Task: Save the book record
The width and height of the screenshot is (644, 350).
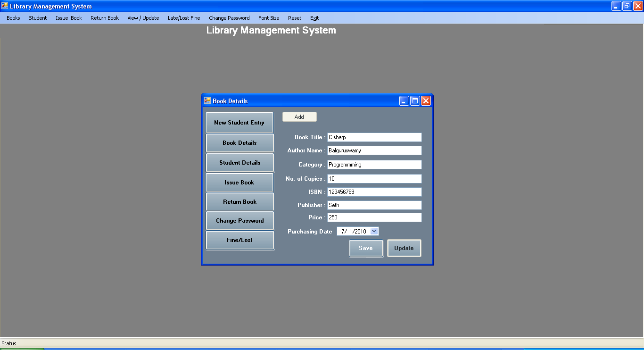Action: pos(366,248)
